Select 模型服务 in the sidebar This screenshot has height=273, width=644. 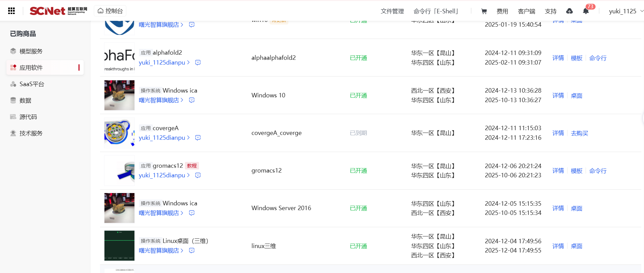coord(31,51)
